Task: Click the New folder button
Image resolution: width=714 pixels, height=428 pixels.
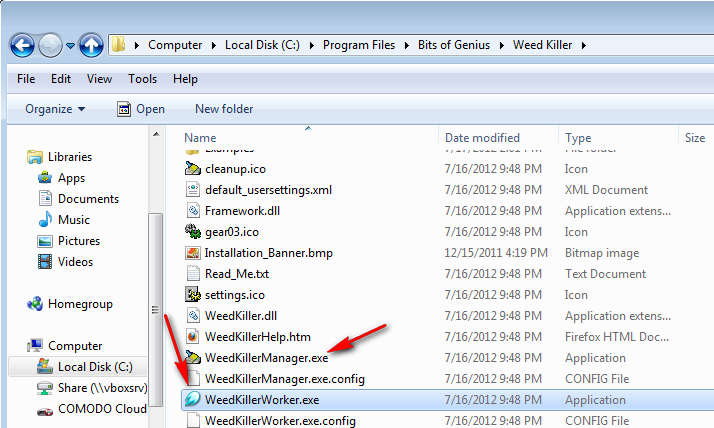Action: point(224,109)
